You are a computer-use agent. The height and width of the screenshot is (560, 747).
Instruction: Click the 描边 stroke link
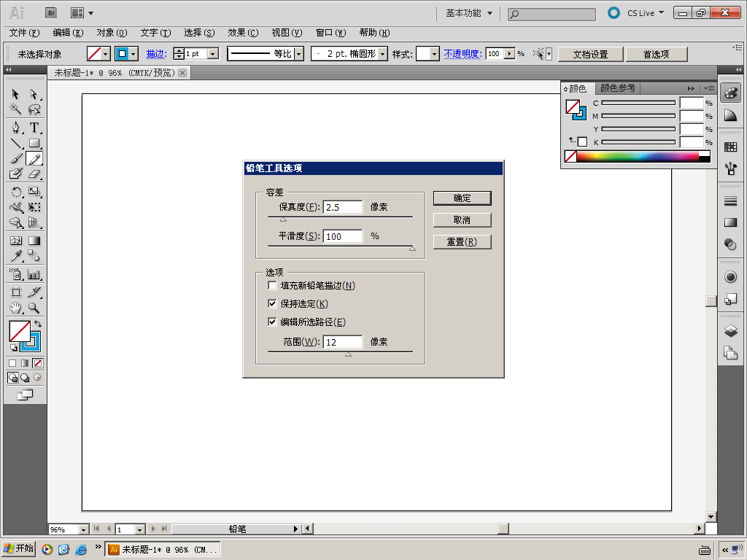[156, 54]
